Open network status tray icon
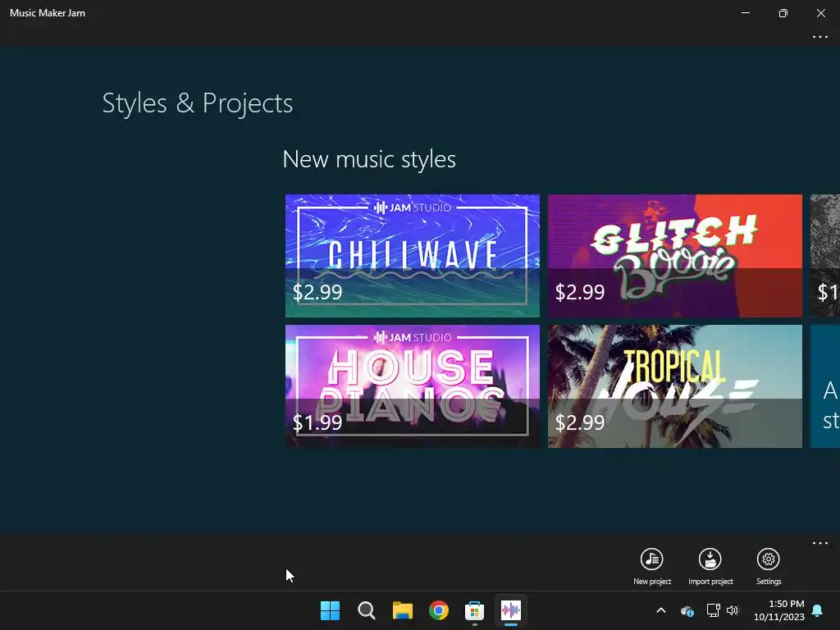Image resolution: width=840 pixels, height=630 pixels. (713, 610)
